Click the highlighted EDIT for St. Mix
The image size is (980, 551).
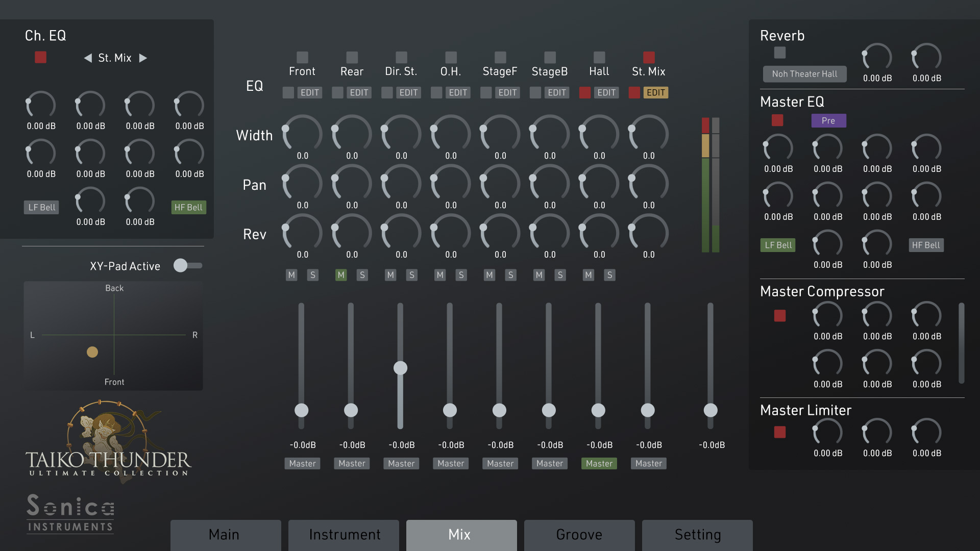pos(656,92)
